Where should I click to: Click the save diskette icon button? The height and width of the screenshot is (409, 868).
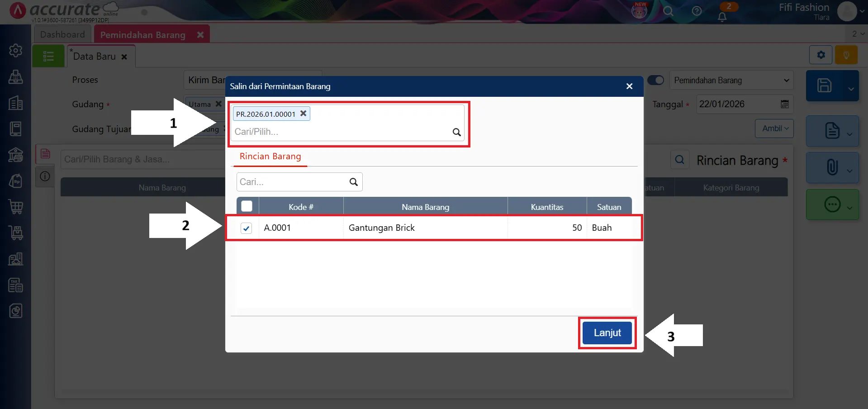coord(824,86)
